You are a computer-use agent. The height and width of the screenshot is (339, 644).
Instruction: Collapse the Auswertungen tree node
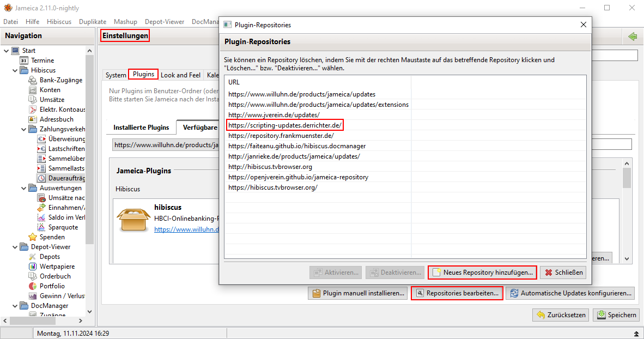23,188
